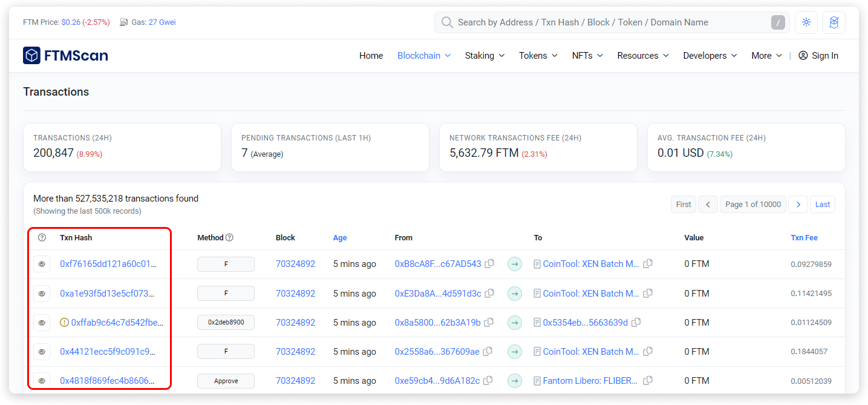Click the help icon next to Method
The image size is (868, 405).
click(x=230, y=238)
